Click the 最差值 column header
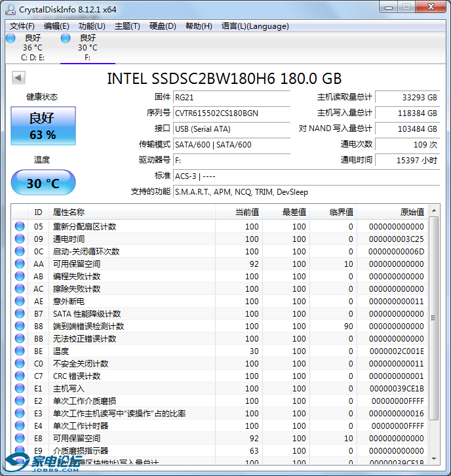The width and height of the screenshot is (451, 476). (x=286, y=212)
